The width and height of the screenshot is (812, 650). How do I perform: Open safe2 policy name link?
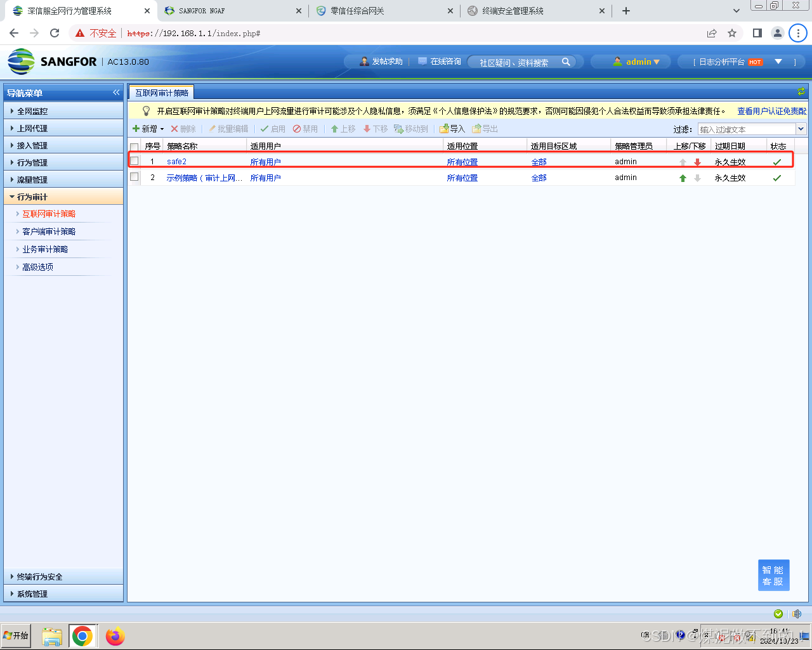tap(176, 162)
